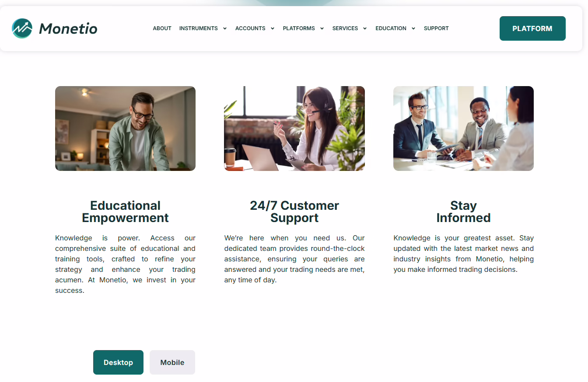Click the 24/7 Customer Support heading
Viewport: 588px width, 382px height.
[294, 212]
